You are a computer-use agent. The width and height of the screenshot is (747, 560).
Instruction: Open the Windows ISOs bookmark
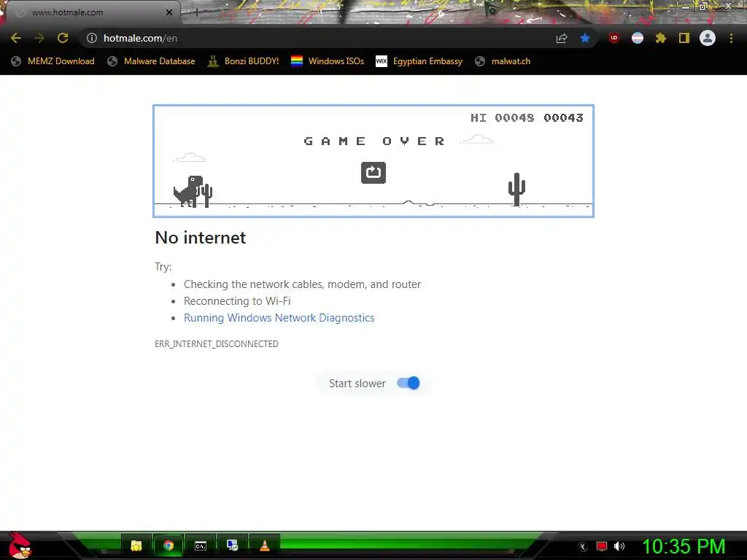(328, 61)
